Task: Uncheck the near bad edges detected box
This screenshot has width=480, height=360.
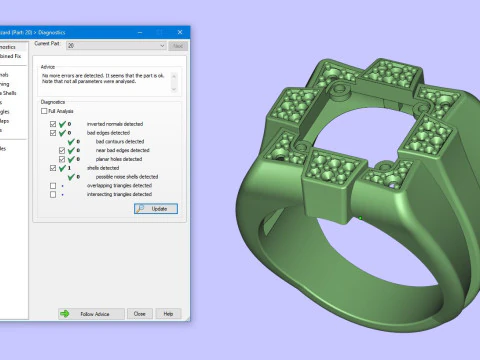Action: coord(62,150)
